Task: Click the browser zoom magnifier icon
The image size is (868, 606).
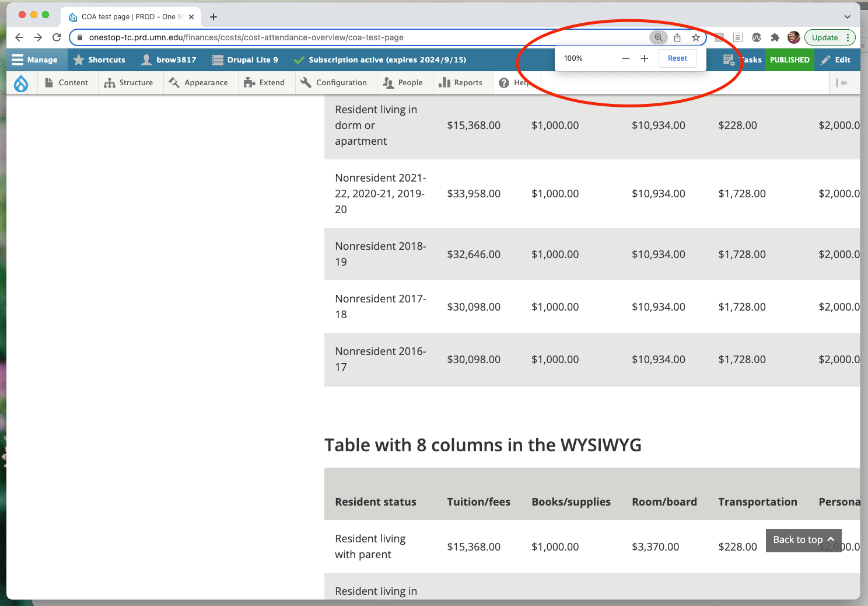Action: [x=658, y=37]
